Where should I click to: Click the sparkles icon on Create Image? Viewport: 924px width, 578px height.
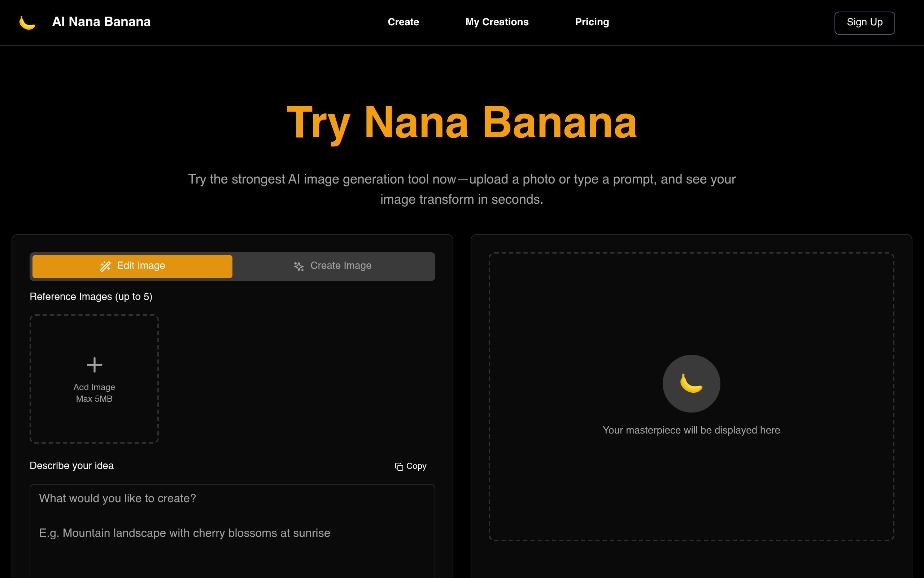tap(299, 267)
